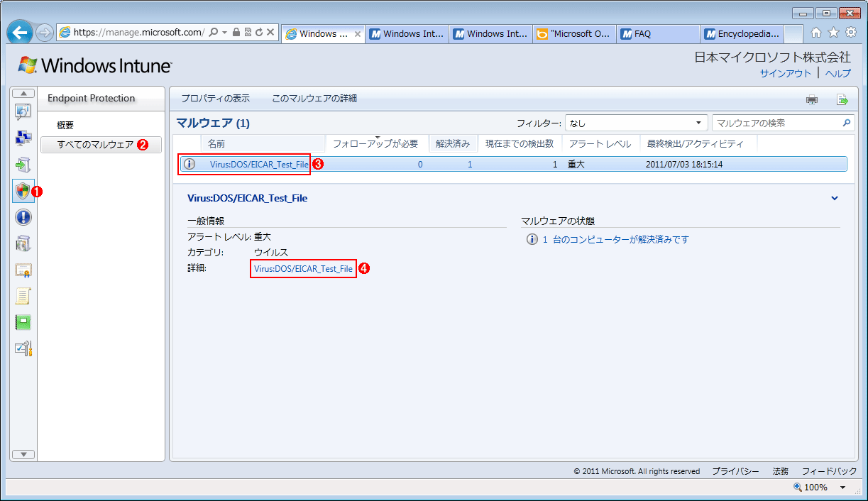The width and height of the screenshot is (868, 501).
Task: Click the security lock icon in address bar
Action: [236, 33]
